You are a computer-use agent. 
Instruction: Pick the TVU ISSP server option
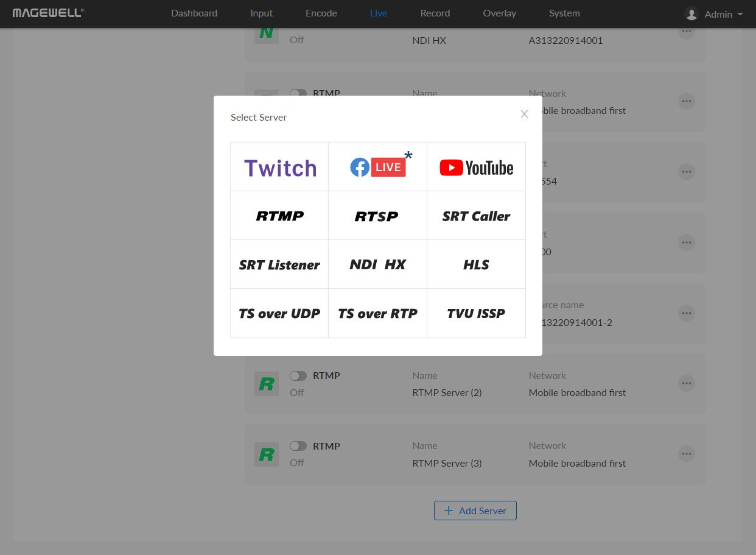point(476,313)
